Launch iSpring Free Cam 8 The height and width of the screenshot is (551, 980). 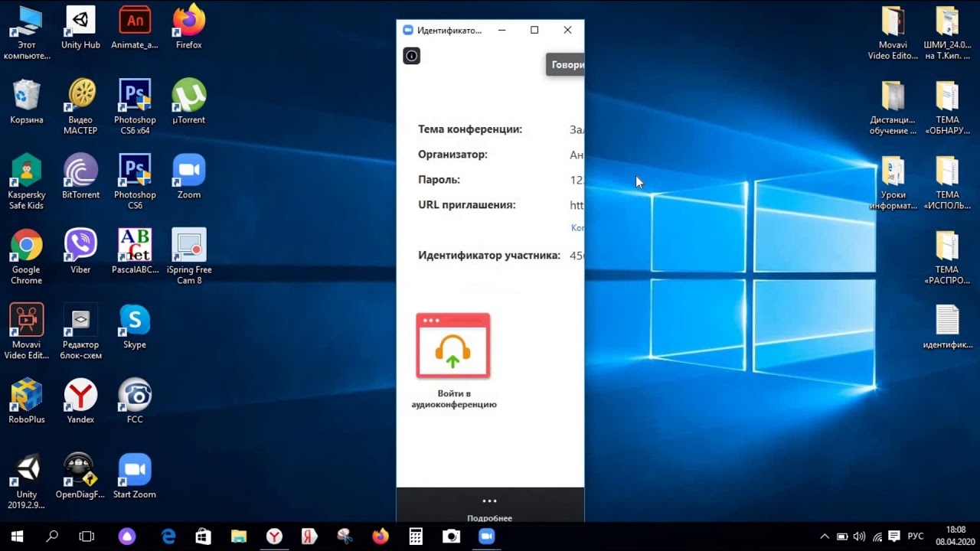[x=189, y=257]
